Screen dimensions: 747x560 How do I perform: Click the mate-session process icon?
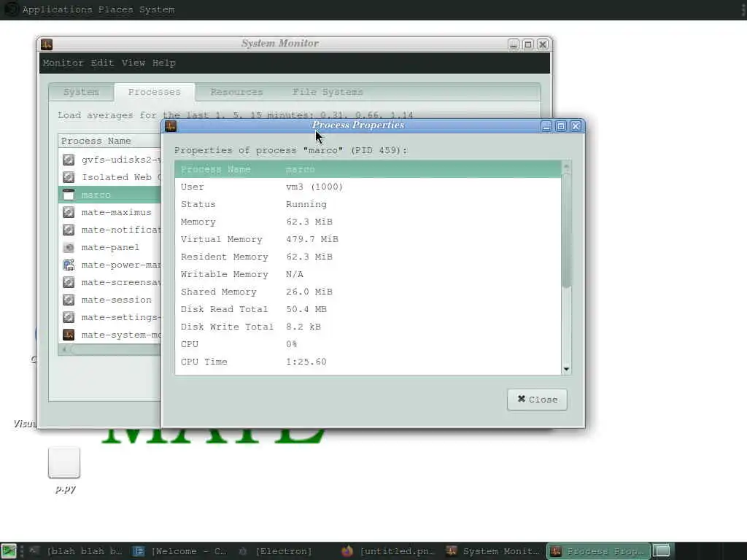point(69,300)
